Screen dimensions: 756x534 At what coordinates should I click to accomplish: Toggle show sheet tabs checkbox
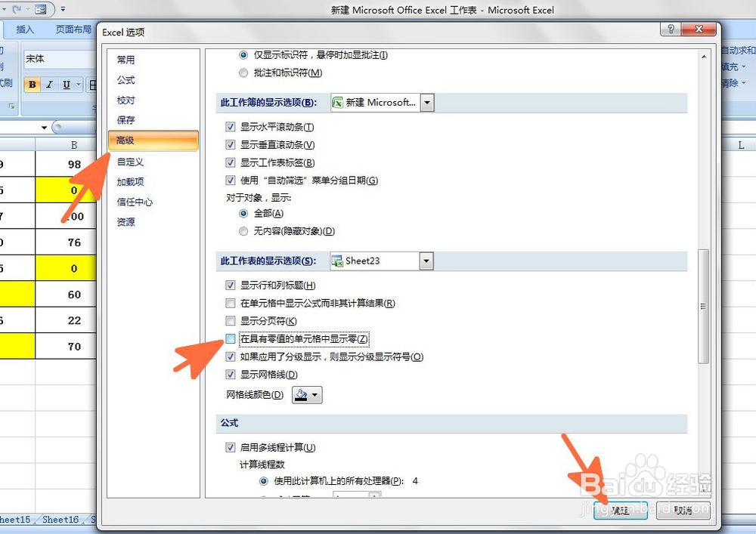point(231,162)
